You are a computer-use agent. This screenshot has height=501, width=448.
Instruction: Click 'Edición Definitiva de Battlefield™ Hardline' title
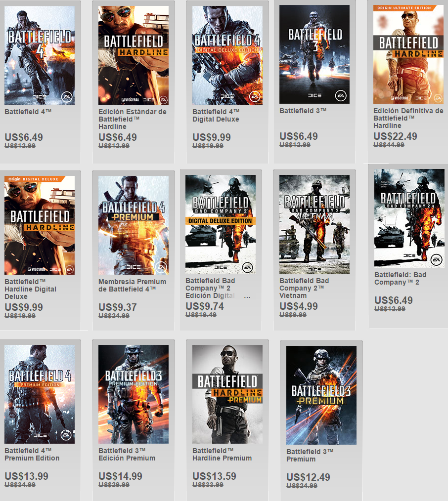[408, 118]
